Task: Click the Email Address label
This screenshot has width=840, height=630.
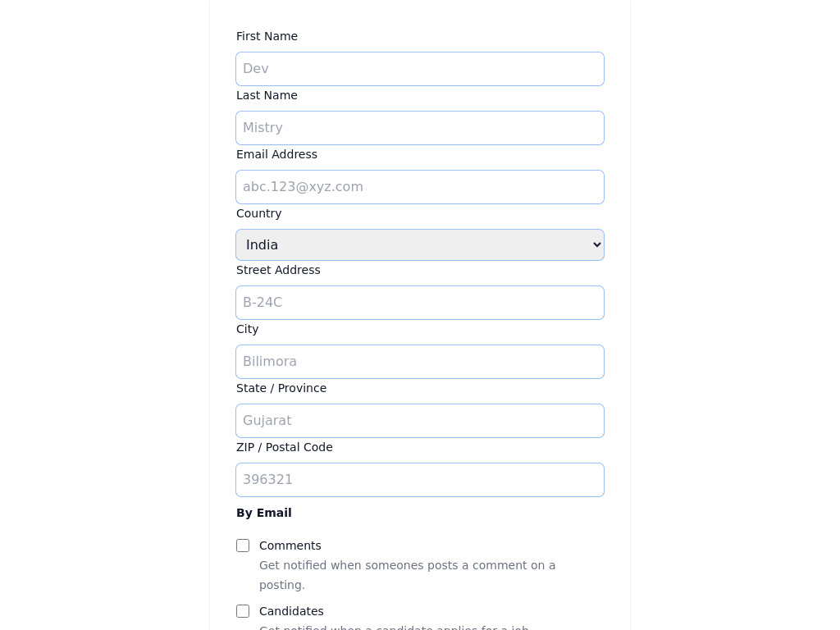Action: [276, 154]
